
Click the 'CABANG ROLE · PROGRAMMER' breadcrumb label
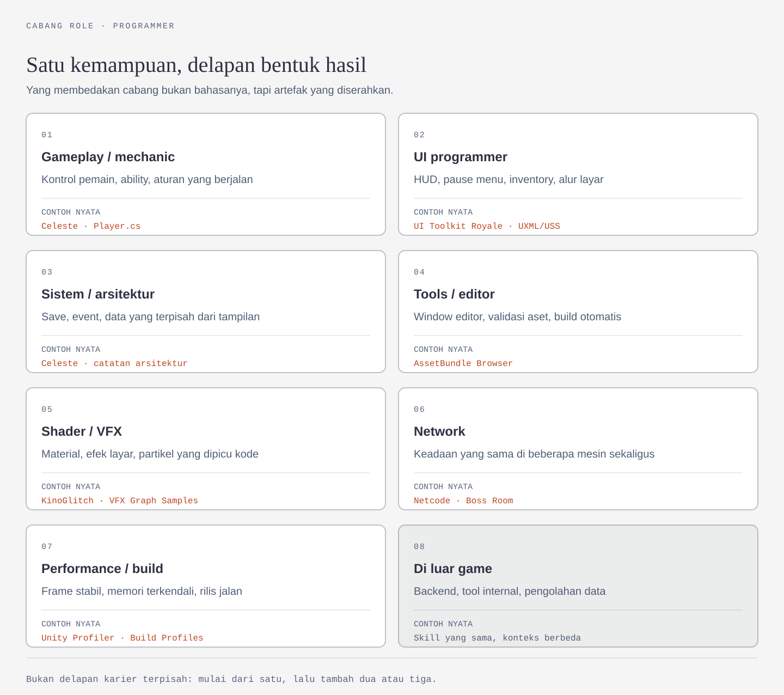(x=100, y=26)
